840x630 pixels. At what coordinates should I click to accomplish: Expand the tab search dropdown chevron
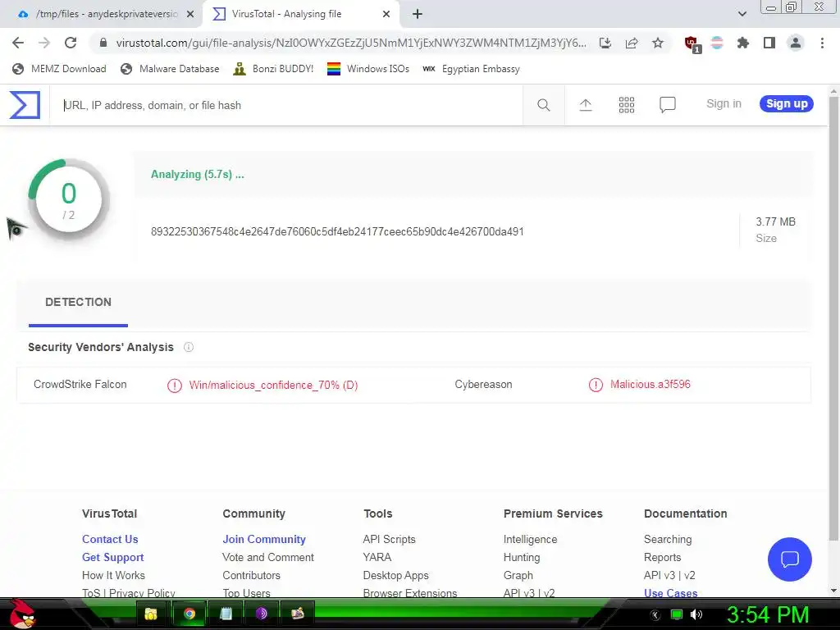(x=742, y=14)
